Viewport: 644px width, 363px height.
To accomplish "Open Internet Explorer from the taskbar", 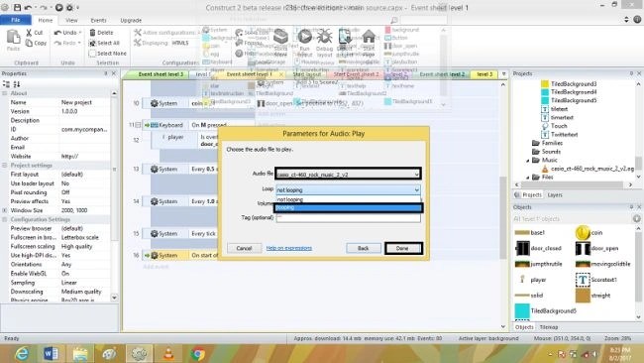I will pos(22,353).
